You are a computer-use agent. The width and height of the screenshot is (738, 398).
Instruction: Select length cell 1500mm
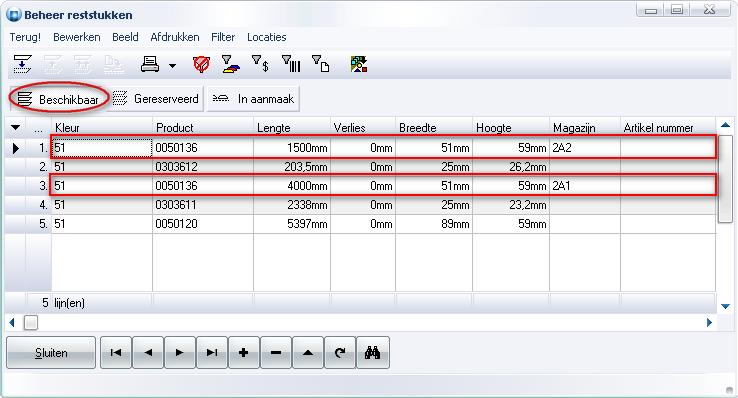click(x=292, y=148)
